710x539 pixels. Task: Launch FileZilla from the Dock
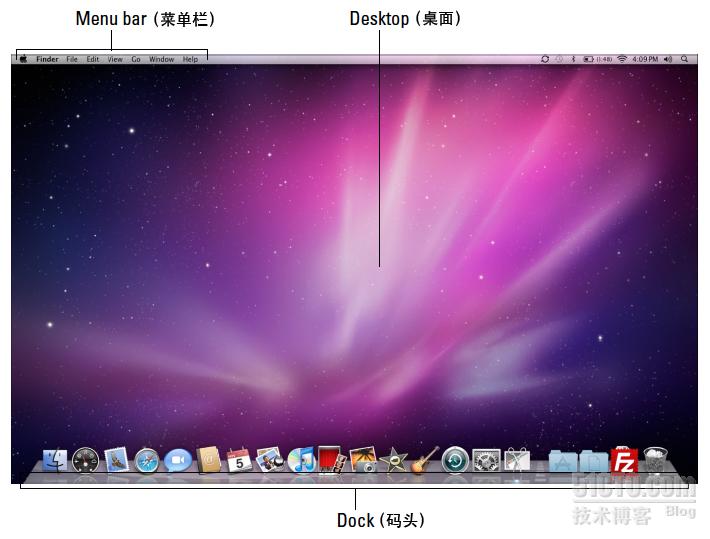click(624, 461)
